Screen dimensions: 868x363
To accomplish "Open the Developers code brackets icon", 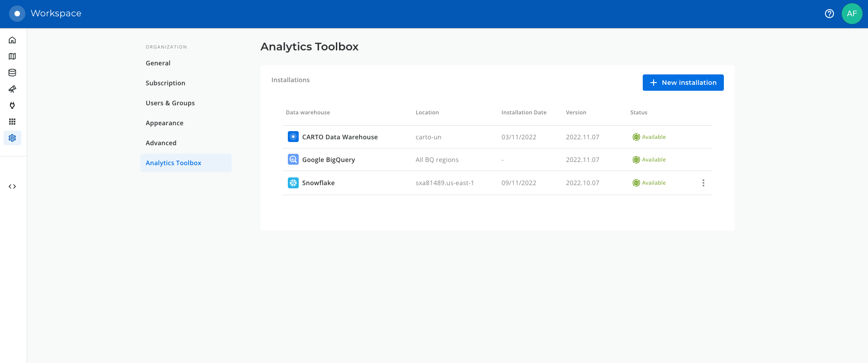I will (12, 186).
